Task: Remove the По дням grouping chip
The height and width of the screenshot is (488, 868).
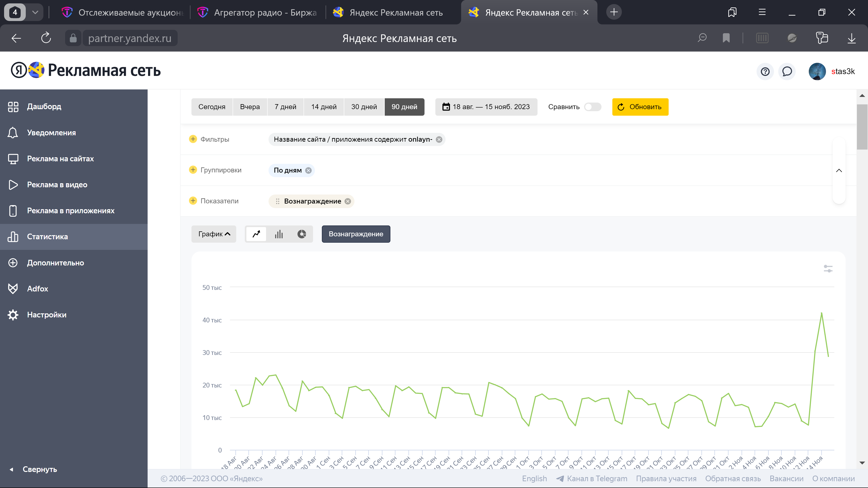Action: pyautogui.click(x=308, y=170)
